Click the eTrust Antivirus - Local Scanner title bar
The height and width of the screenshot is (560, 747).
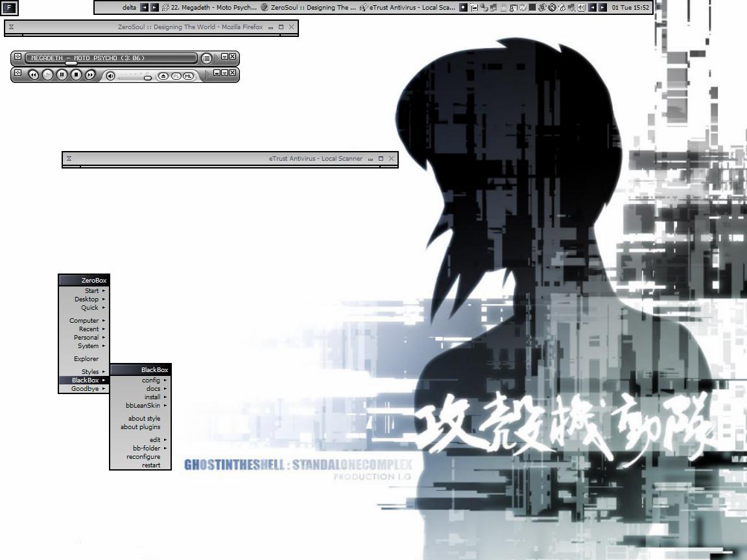230,159
